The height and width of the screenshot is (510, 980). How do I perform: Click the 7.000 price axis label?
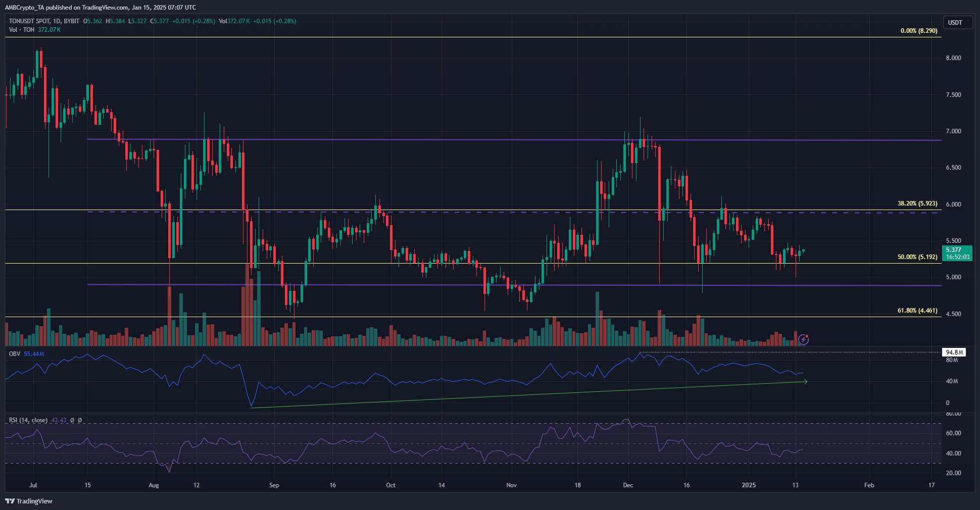(954, 131)
